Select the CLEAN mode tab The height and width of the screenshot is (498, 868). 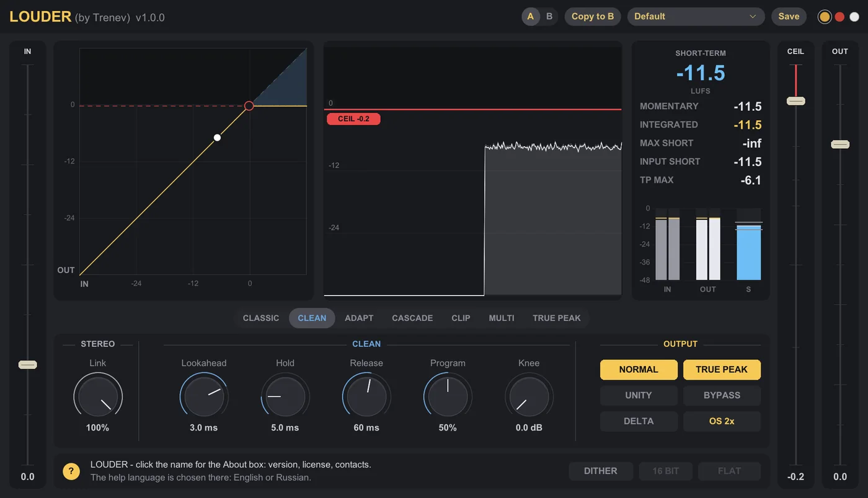tap(312, 318)
